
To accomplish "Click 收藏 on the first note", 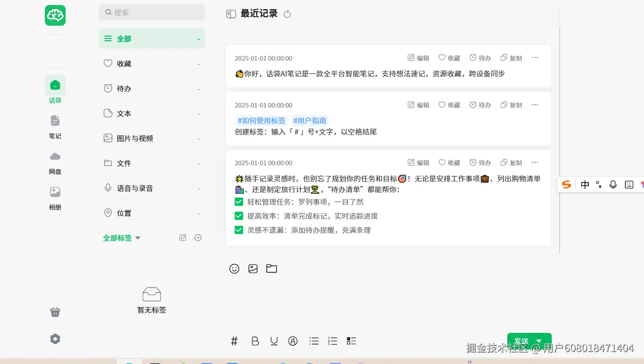I will click(450, 58).
